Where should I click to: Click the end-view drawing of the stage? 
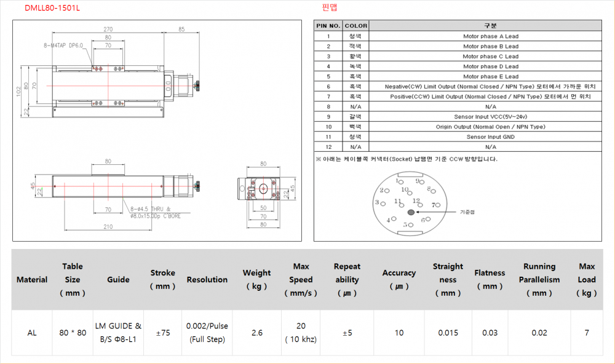[263, 189]
